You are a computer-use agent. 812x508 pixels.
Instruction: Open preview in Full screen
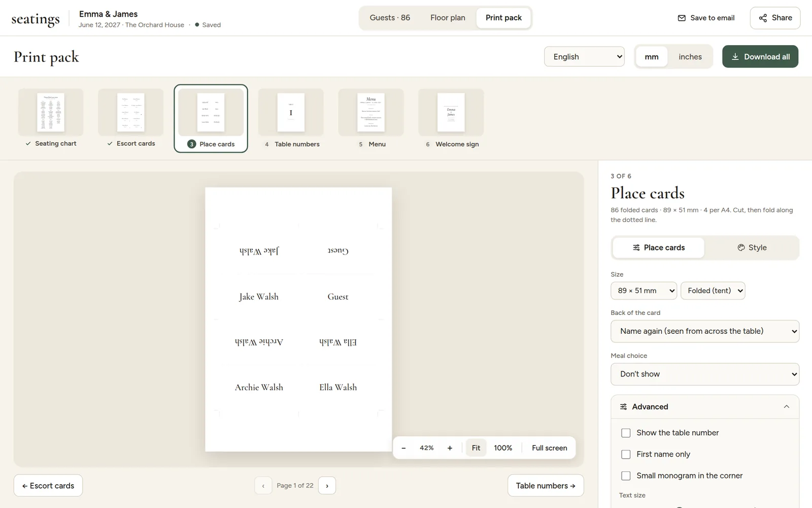tap(550, 448)
